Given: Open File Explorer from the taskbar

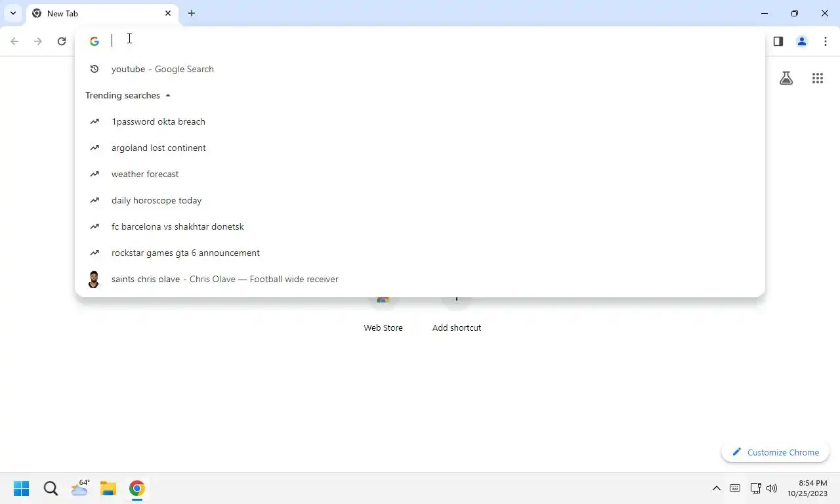Looking at the screenshot, I should [x=108, y=489].
